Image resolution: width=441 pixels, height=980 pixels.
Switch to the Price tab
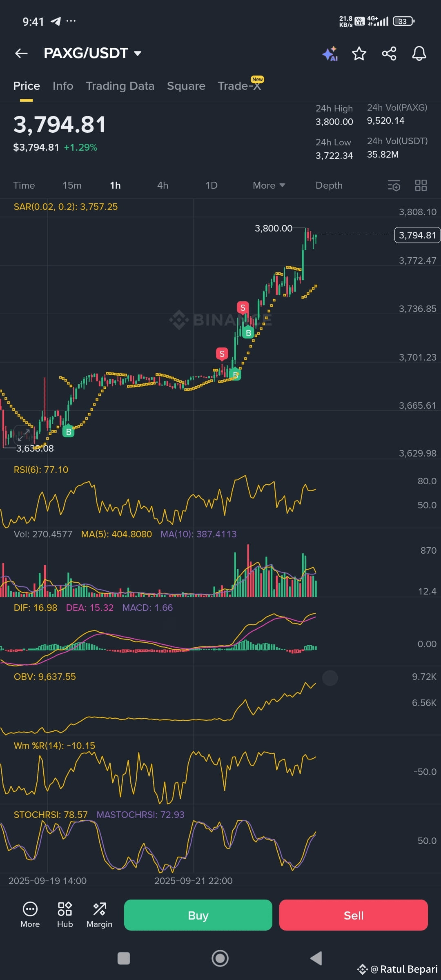pyautogui.click(x=27, y=86)
